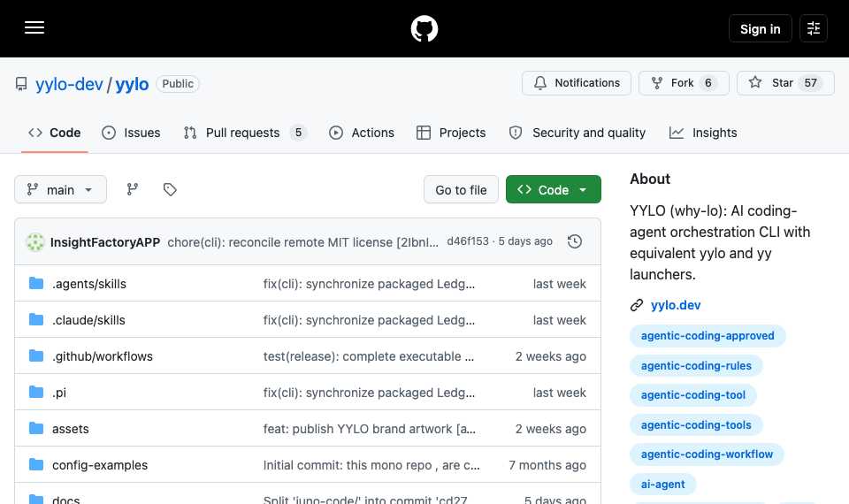Select agentic-coding-tool topic tag

[x=693, y=395]
